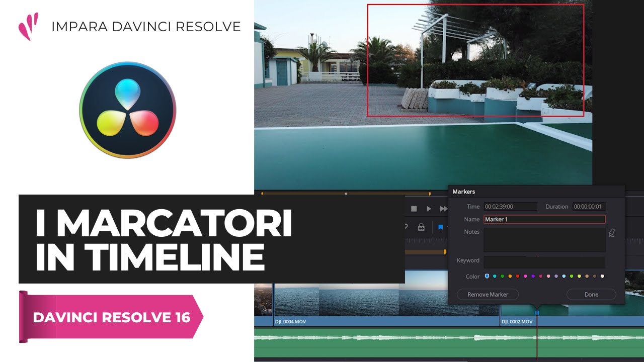This screenshot has height=362, width=644.
Task: Click the pencil annotation icon beside Notes
Action: (612, 233)
